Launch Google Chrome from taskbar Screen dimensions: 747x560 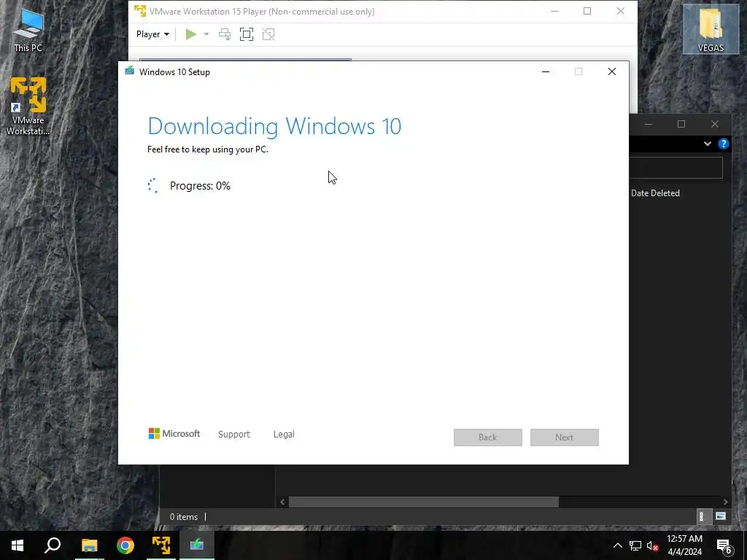(x=125, y=545)
